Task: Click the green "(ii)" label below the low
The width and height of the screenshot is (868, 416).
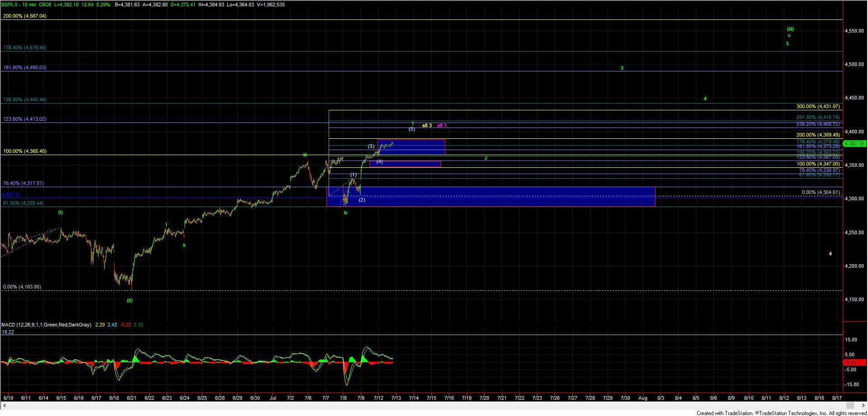Action: [130, 300]
